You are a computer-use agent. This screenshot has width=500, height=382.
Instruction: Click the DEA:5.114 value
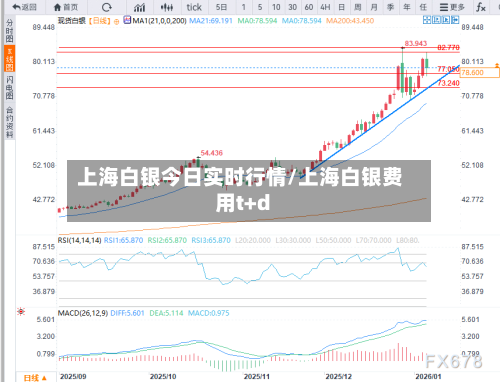pyautogui.click(x=166, y=313)
